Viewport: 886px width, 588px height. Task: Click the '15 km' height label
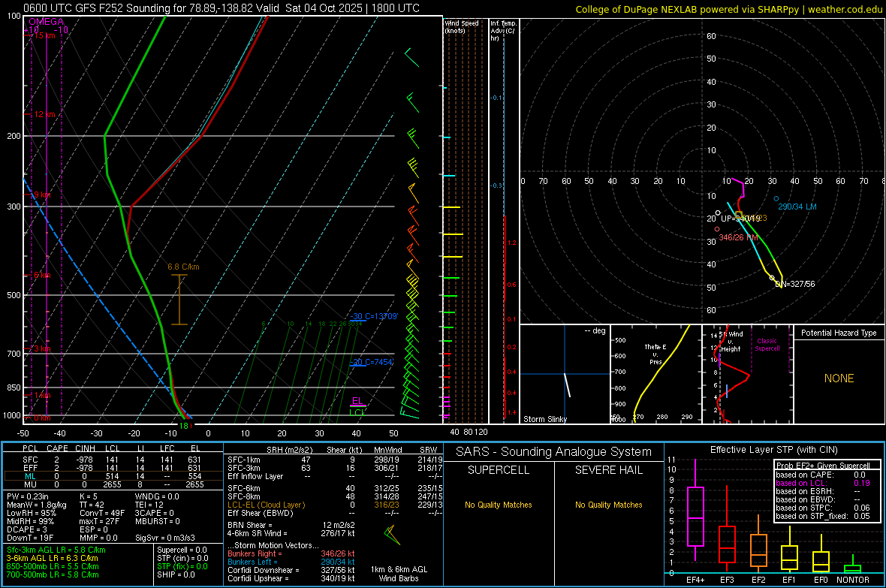coord(44,35)
